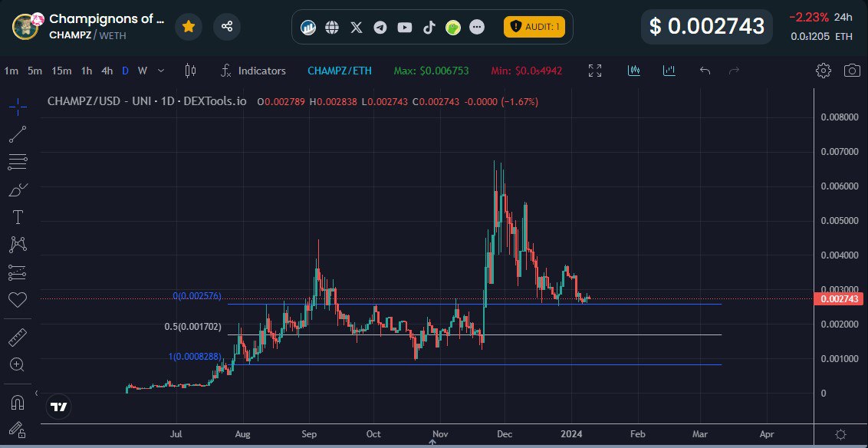Screen dimensions: 868x448
Task: Expand bottom panel arrow below Nov
Action: coord(433,443)
